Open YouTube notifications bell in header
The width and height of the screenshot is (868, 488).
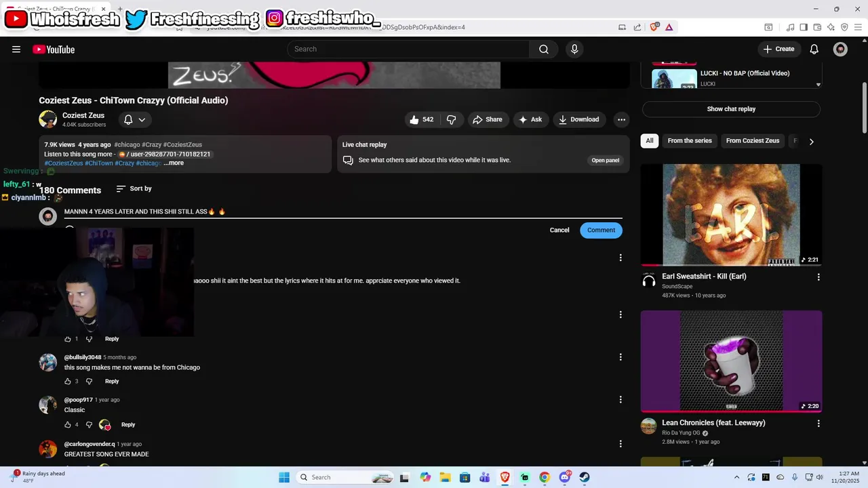[x=814, y=49]
